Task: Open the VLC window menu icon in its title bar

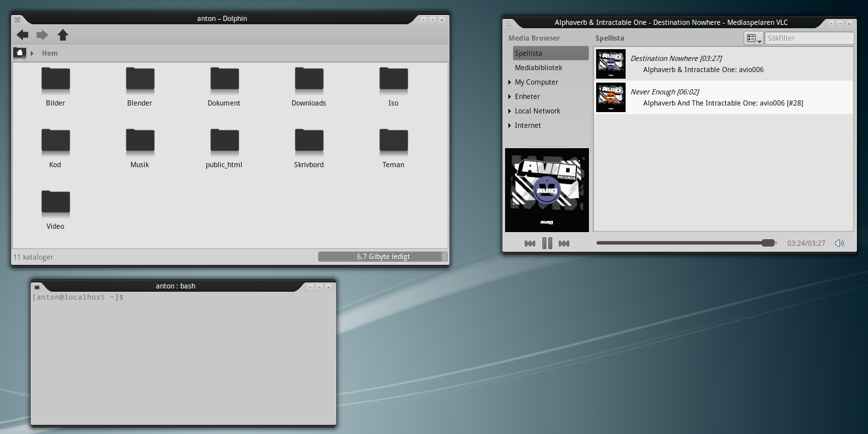Action: coord(509,24)
